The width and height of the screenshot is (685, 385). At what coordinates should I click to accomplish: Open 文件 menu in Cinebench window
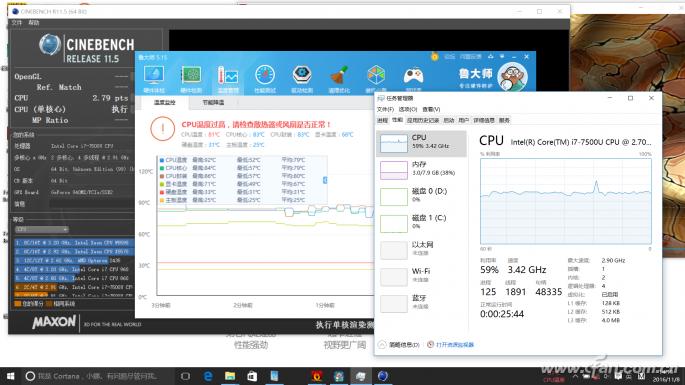click(17, 23)
